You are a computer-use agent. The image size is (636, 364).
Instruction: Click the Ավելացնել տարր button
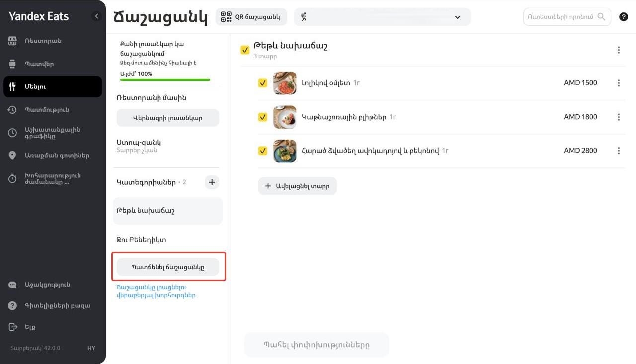pyautogui.click(x=298, y=186)
